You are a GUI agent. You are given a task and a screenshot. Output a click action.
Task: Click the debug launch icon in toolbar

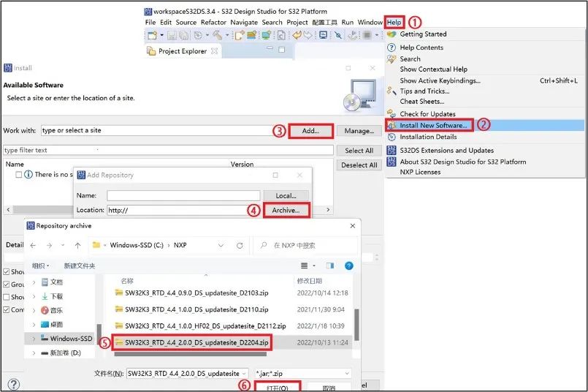(x=353, y=35)
